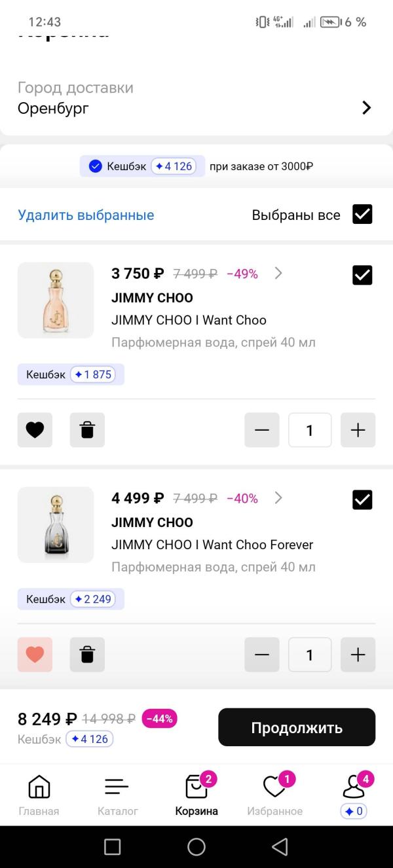393x868 pixels.
Task: Expand price details chevron next to −40%
Action: coord(278,498)
